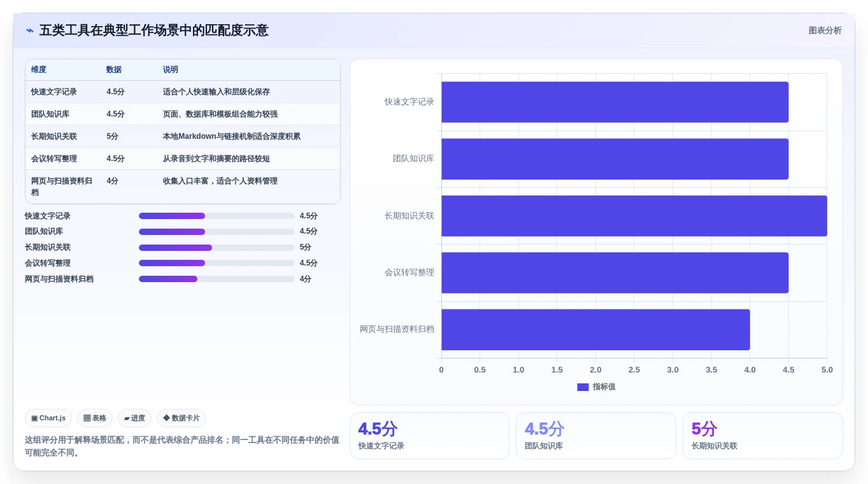
Task: Open the 团队知识库 4.5分 data card
Action: [596, 436]
